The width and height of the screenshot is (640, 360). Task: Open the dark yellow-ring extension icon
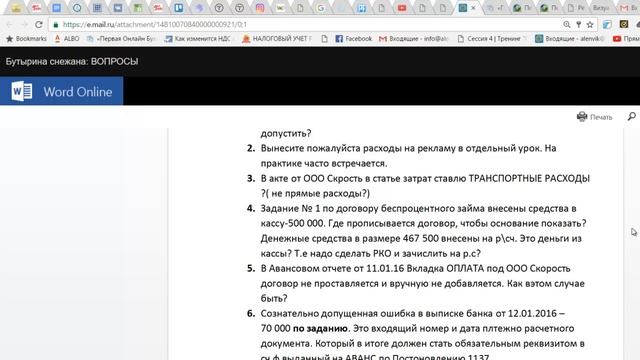(624, 24)
